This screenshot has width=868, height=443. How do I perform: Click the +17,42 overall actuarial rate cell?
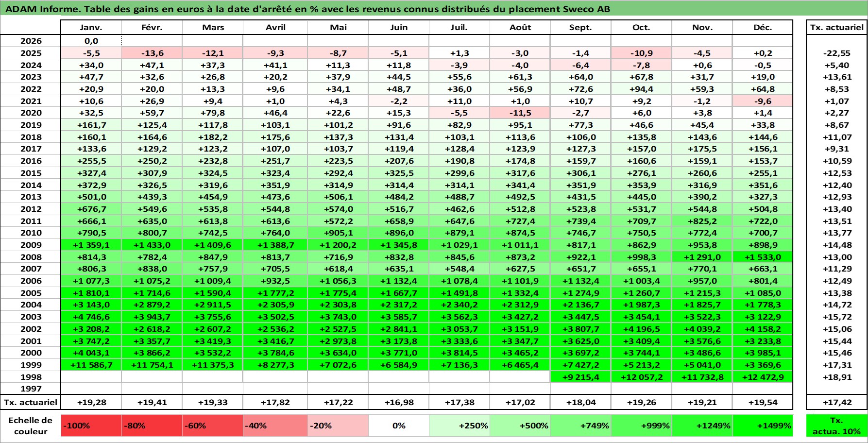(836, 402)
